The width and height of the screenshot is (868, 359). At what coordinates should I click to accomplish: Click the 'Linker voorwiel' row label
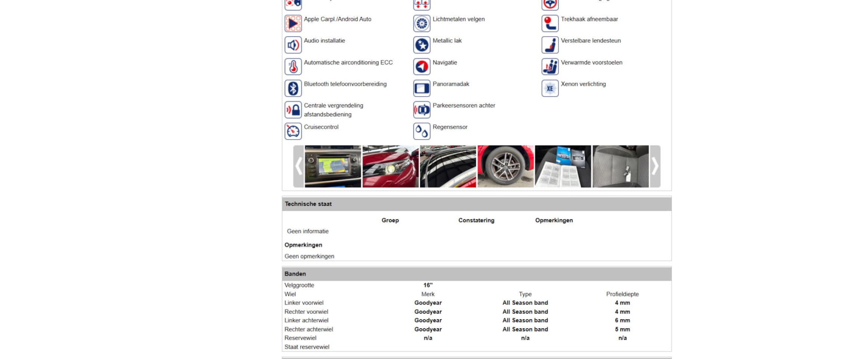pos(304,303)
